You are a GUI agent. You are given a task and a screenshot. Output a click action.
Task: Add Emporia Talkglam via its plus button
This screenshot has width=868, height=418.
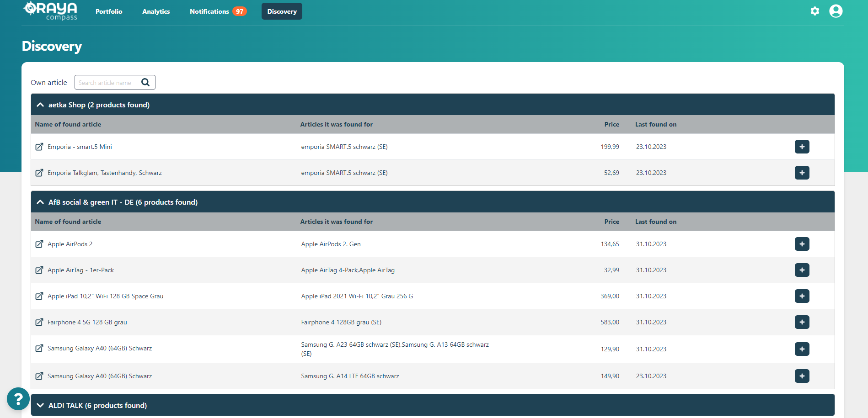point(802,173)
